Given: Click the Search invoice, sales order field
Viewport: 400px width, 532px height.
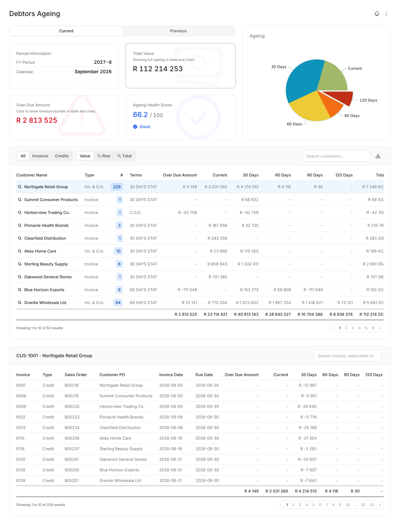Looking at the screenshot, I should [347, 356].
